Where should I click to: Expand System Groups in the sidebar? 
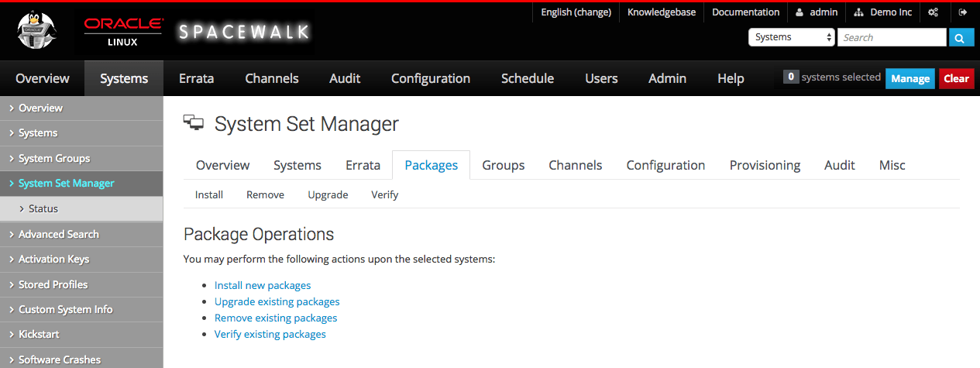[53, 158]
